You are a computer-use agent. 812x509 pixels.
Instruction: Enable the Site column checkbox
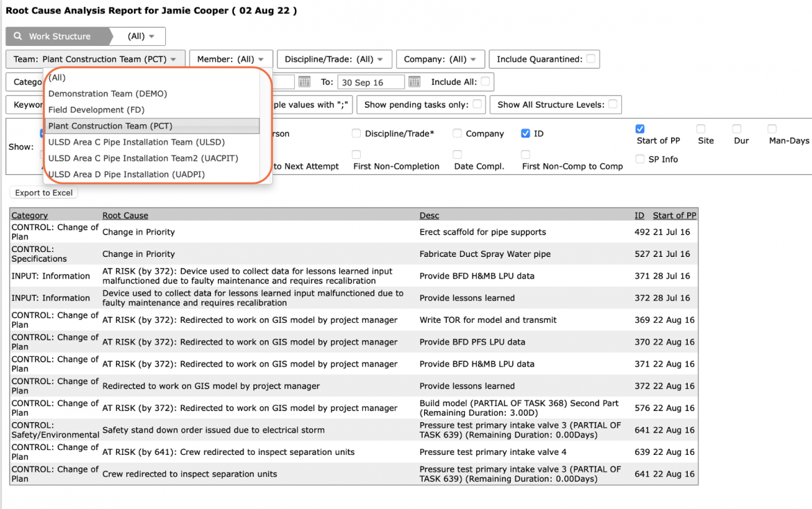pos(701,128)
